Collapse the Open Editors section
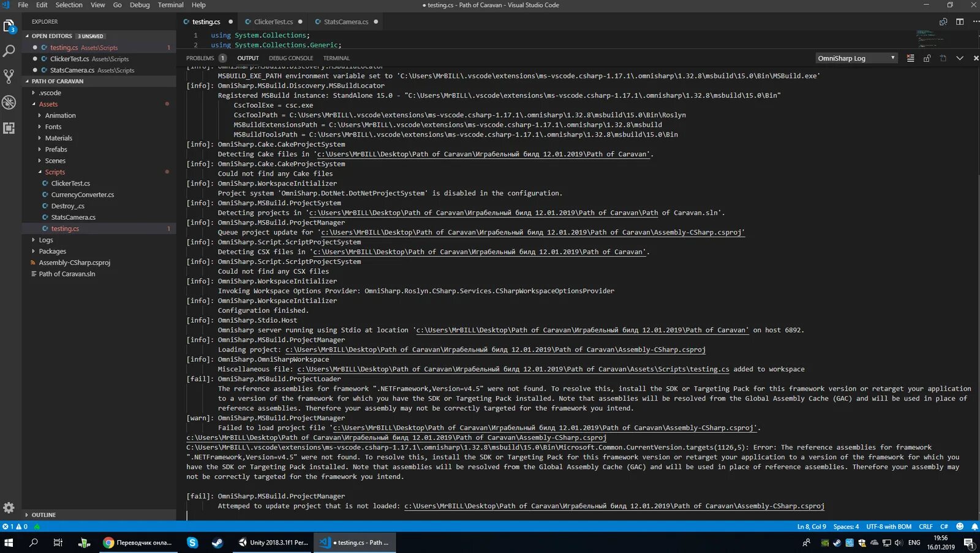 click(99, 36)
